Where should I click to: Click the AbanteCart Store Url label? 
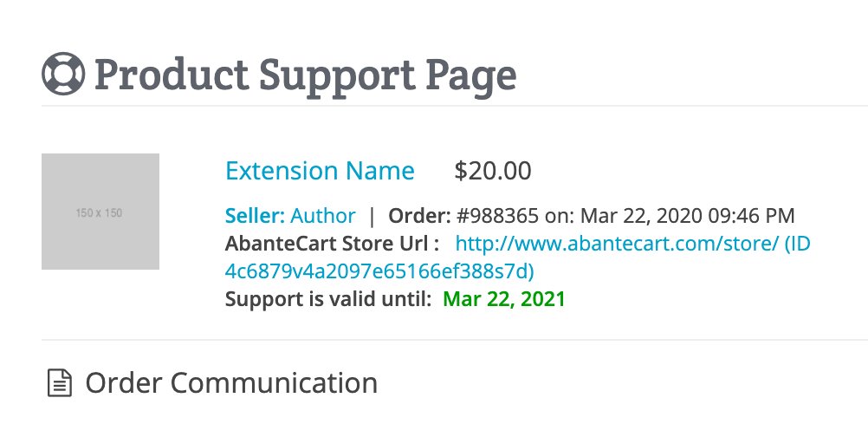332,243
